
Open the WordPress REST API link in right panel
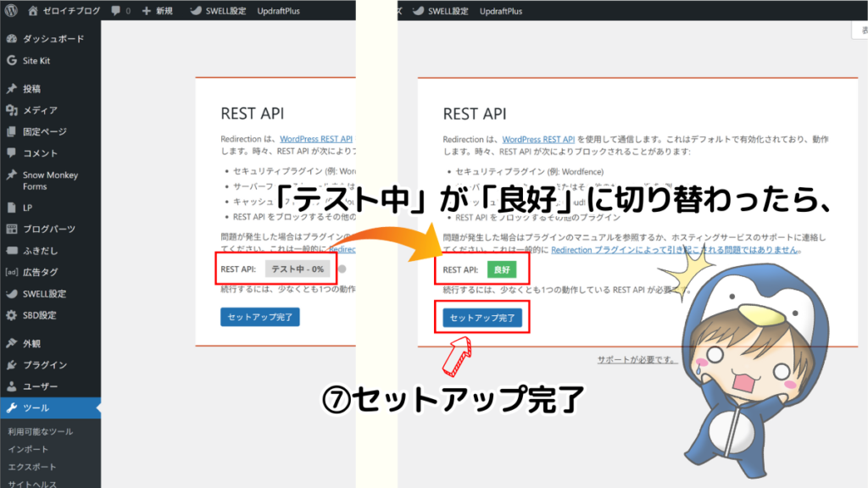pos(538,140)
